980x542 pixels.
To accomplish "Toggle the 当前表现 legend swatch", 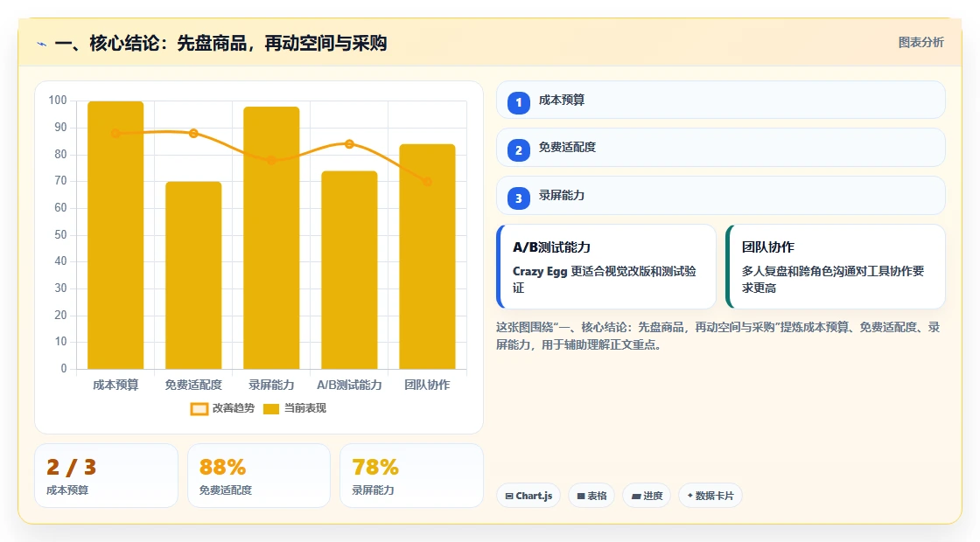I will (270, 409).
